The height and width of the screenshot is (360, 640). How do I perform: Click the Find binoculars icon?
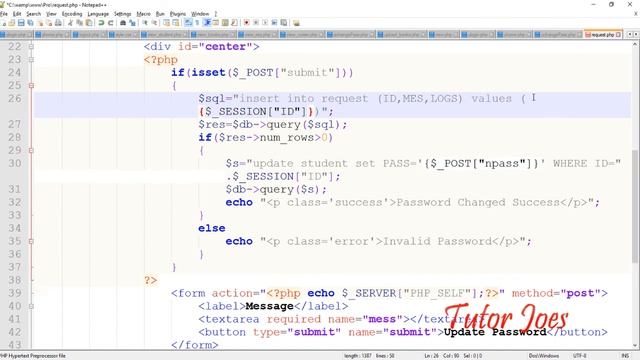point(122,23)
